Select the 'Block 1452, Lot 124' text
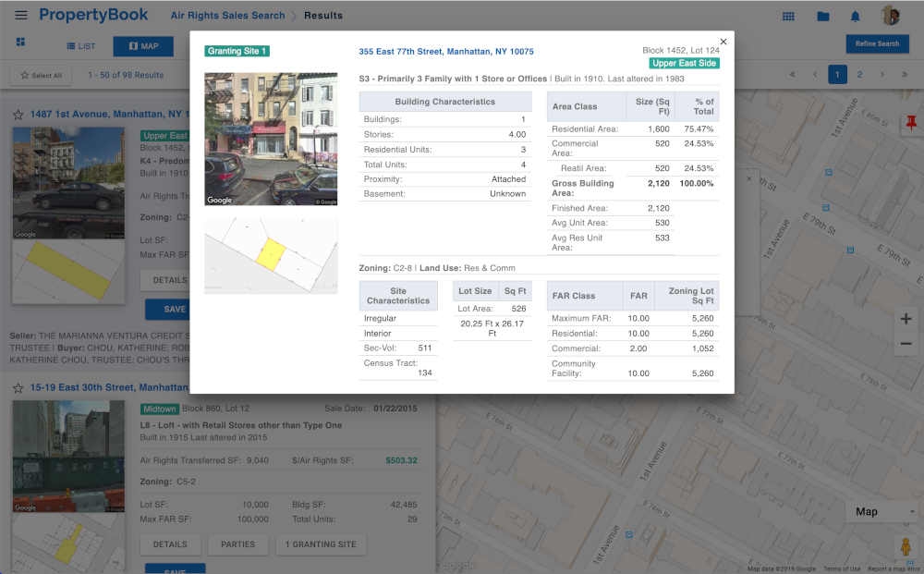Screen dimensions: 924x574 tap(681, 50)
